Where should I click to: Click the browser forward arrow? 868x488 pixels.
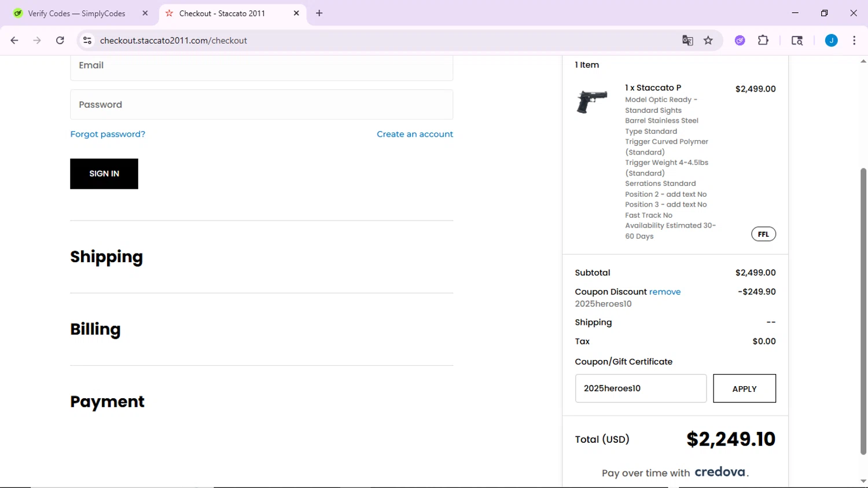point(37,41)
